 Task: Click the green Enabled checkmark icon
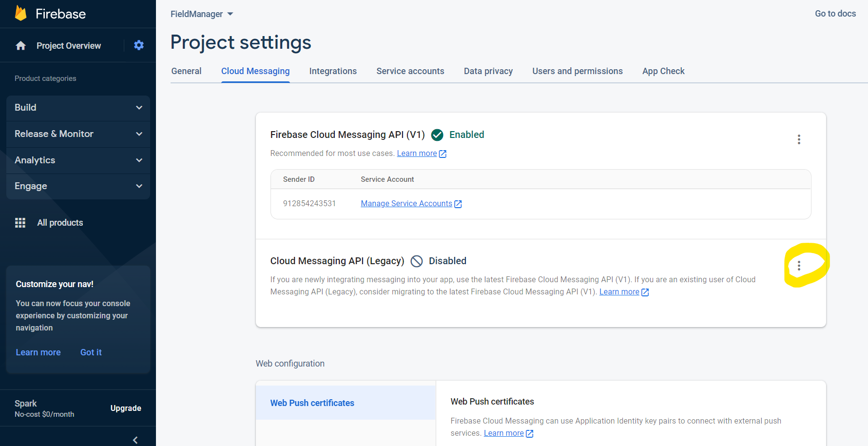(437, 135)
